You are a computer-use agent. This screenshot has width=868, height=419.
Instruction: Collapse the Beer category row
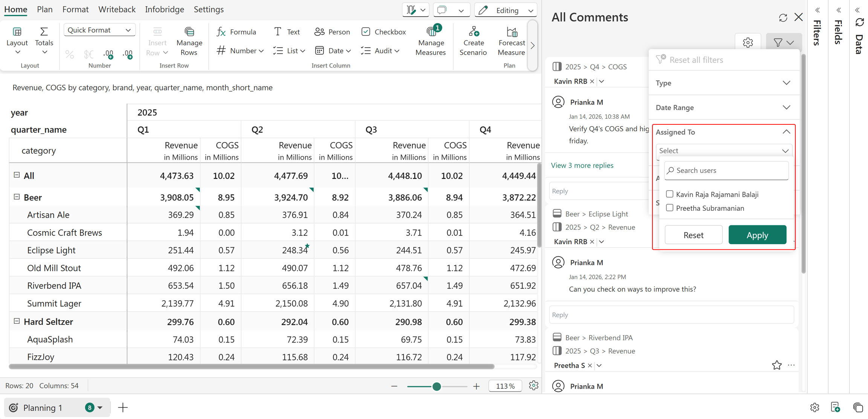tap(17, 197)
